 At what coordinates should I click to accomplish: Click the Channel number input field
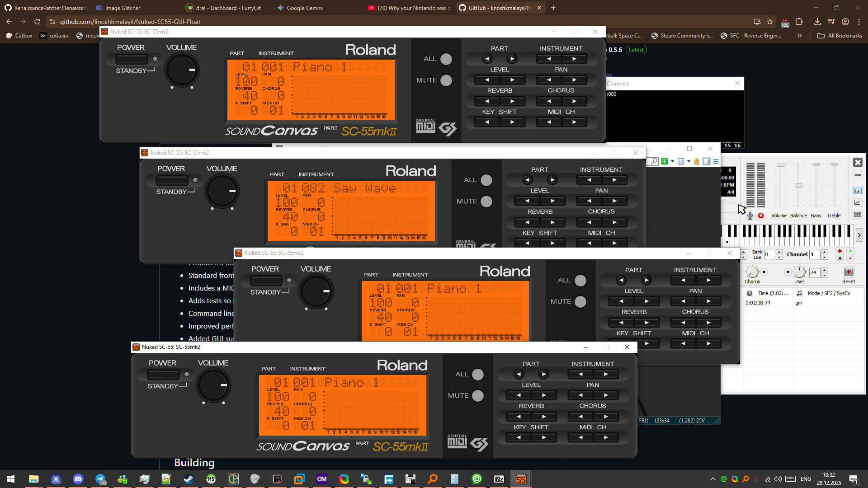click(x=814, y=254)
